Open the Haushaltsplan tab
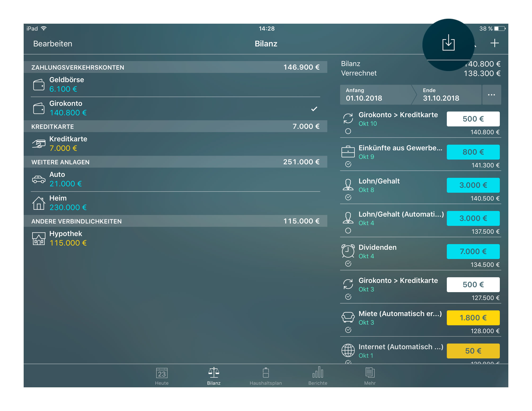532x411 pixels. pyautogui.click(x=266, y=376)
